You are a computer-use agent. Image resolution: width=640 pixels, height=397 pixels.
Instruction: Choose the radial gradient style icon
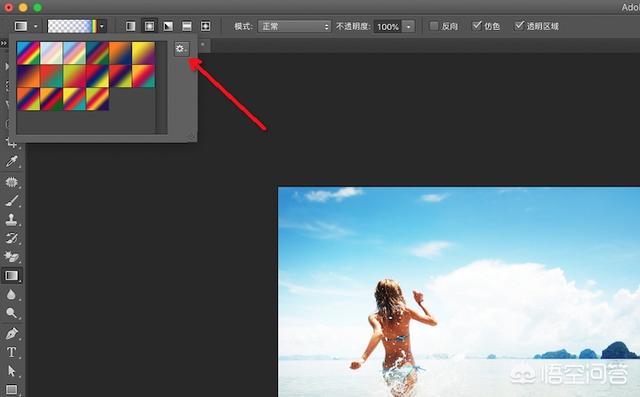coord(149,27)
